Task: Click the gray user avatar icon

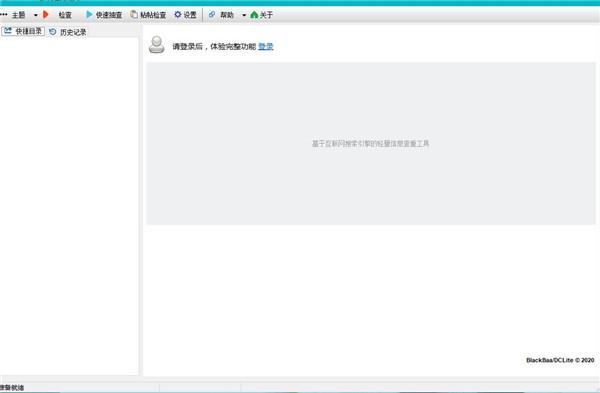Action: pos(157,45)
